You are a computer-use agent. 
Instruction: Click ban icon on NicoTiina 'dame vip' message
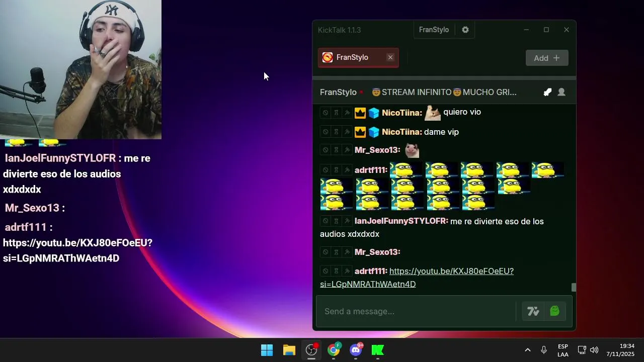(x=326, y=132)
